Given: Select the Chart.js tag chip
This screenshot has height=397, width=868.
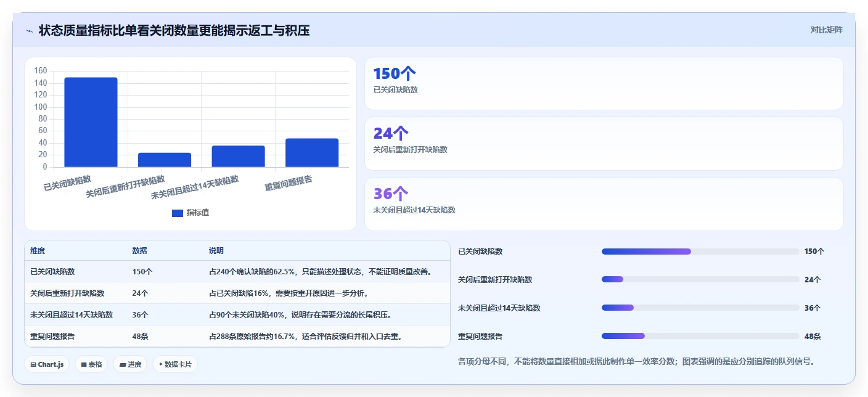Looking at the screenshot, I should [47, 364].
